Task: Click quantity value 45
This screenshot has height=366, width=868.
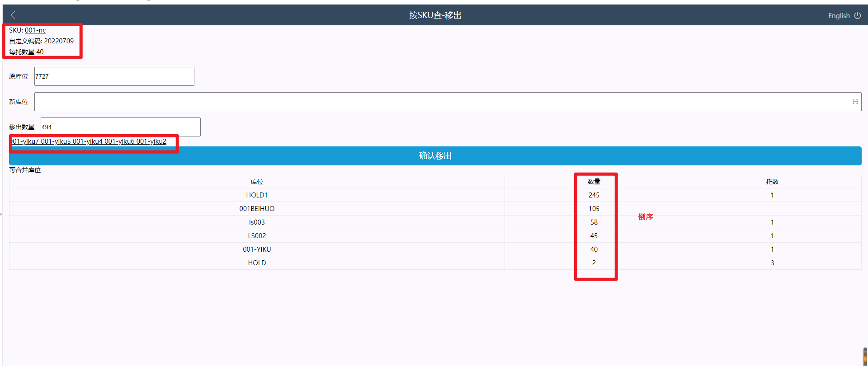Action: coord(594,236)
